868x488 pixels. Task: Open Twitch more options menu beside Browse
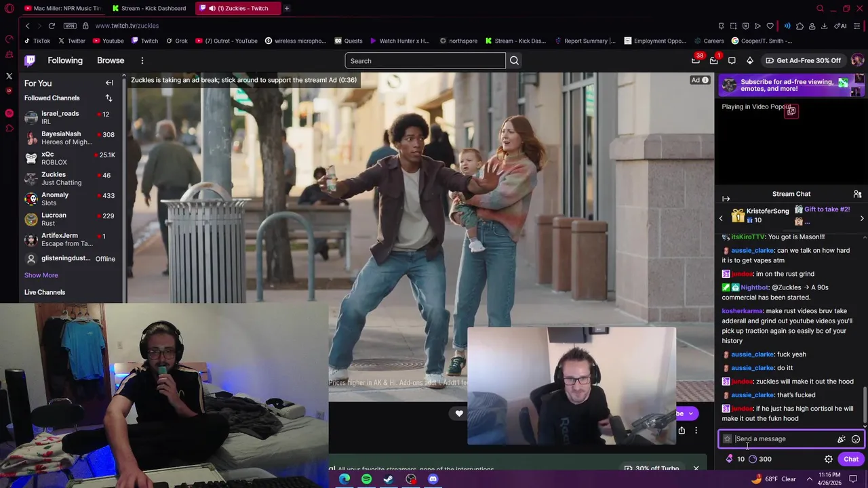coord(142,60)
